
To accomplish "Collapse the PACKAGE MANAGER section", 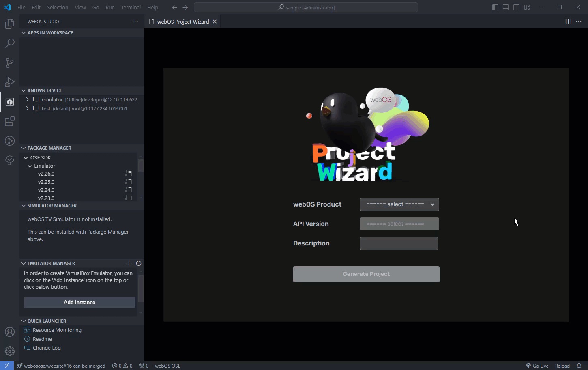I will [82, 148].
